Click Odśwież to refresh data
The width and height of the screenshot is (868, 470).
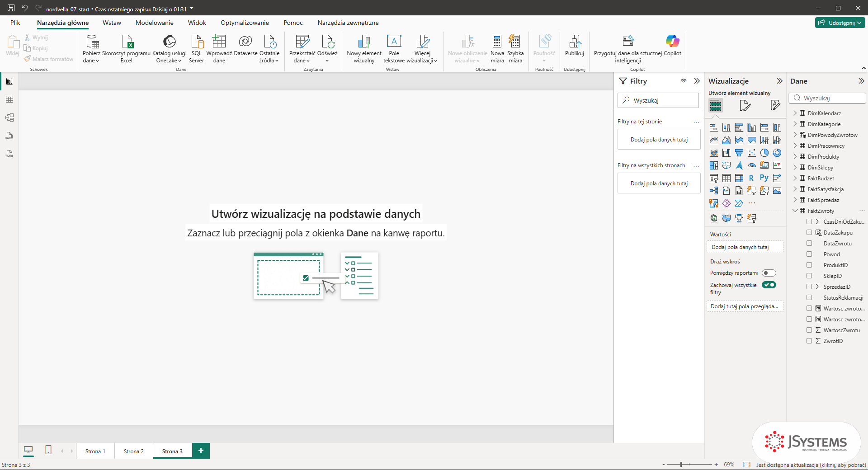click(327, 49)
